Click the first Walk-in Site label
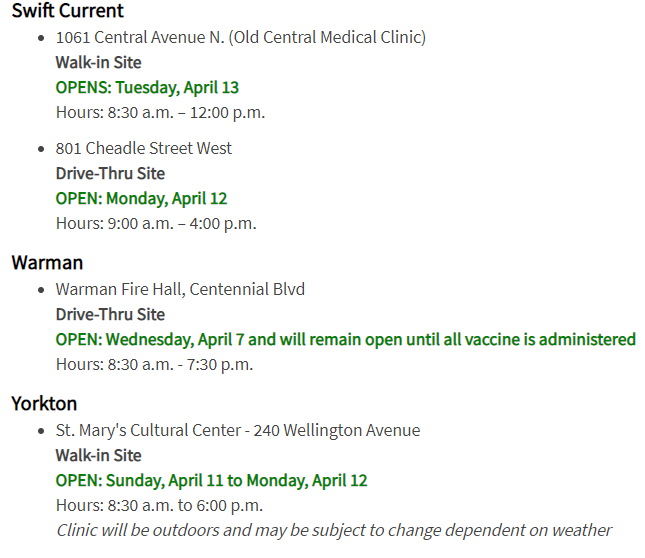 click(x=98, y=63)
